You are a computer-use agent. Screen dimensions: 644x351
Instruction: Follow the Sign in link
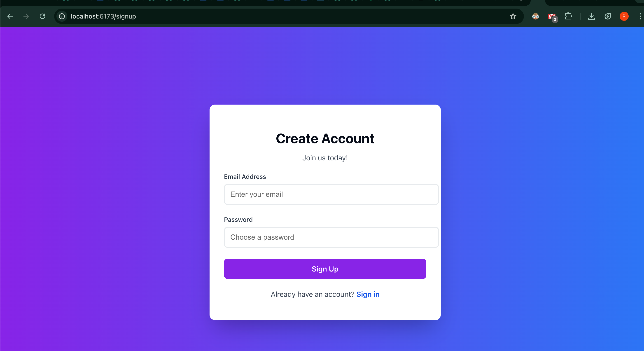point(368,295)
